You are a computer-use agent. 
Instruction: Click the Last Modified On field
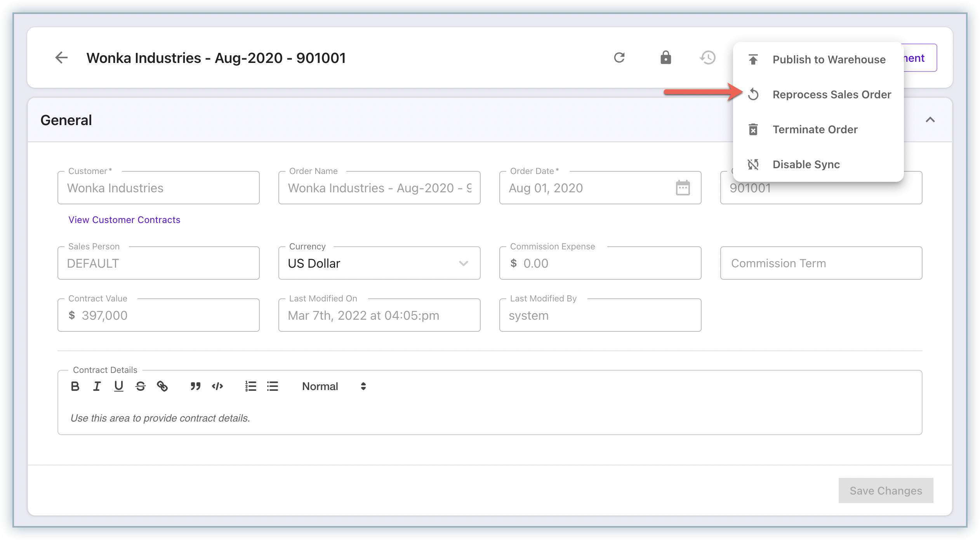(379, 315)
